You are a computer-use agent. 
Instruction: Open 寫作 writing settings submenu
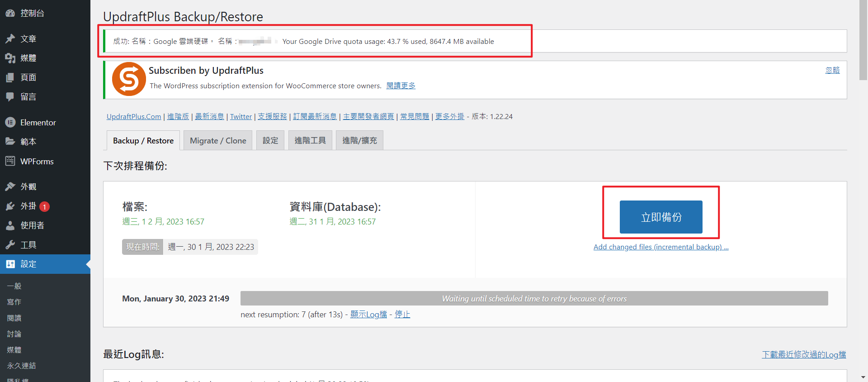pos(14,302)
